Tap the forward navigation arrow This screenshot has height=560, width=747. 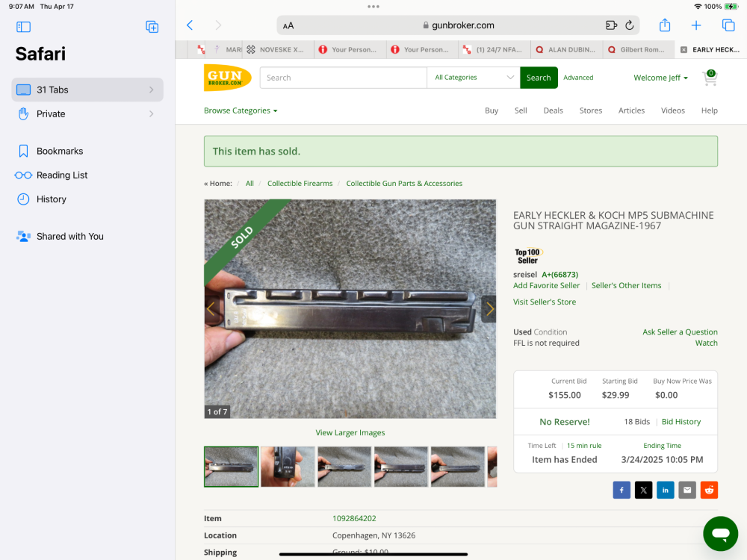coord(218,25)
